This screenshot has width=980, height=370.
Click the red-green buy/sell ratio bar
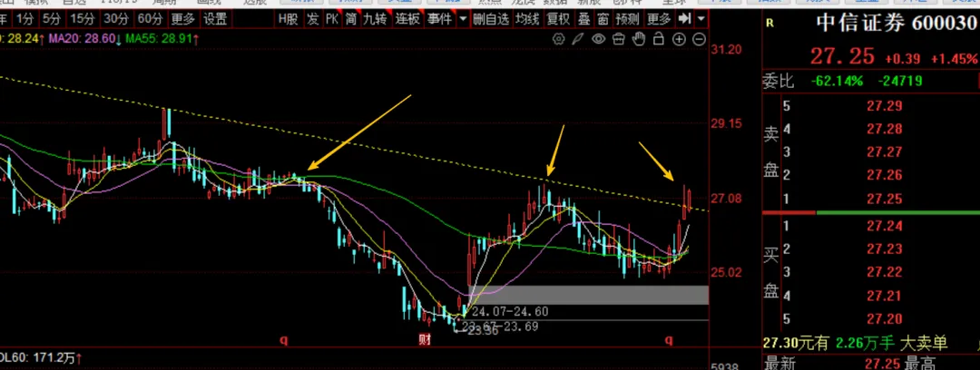[x=870, y=212]
